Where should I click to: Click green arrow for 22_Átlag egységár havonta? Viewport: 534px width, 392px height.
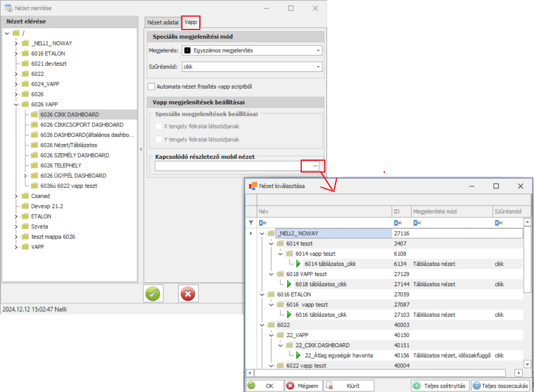tap(298, 355)
